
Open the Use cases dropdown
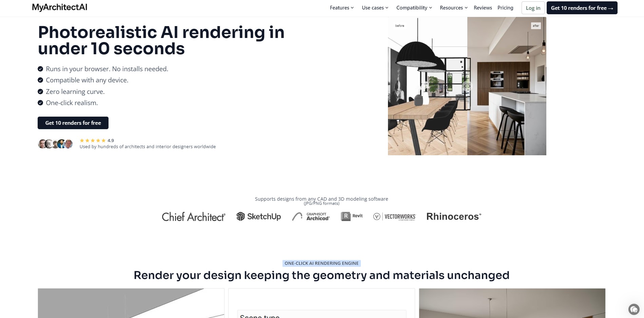pyautogui.click(x=375, y=8)
